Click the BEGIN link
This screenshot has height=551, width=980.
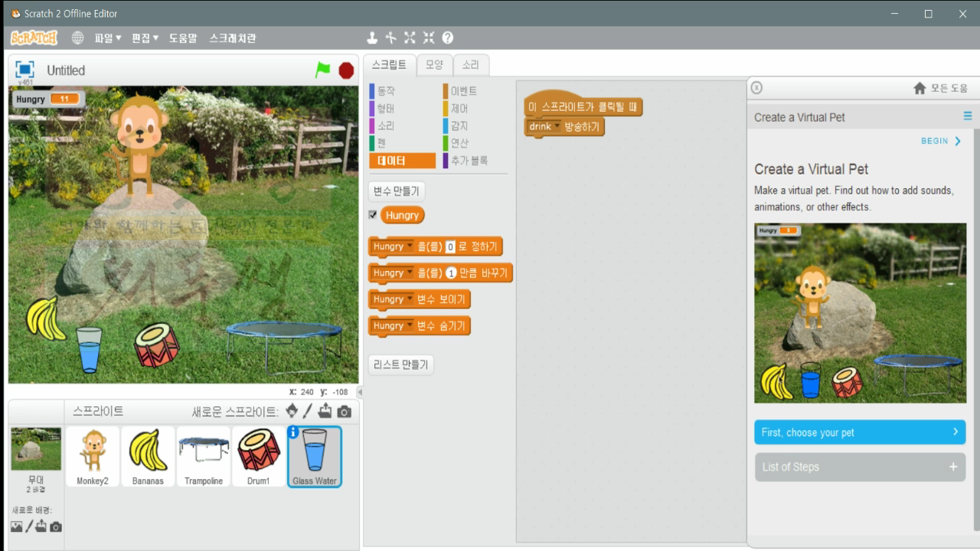[x=941, y=141]
